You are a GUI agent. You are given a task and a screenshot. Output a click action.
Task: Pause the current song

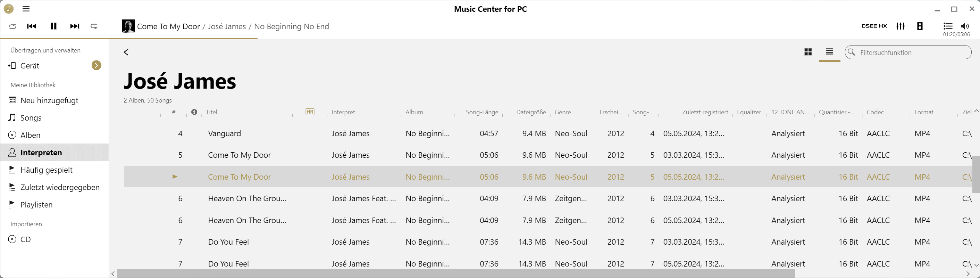tap(54, 26)
